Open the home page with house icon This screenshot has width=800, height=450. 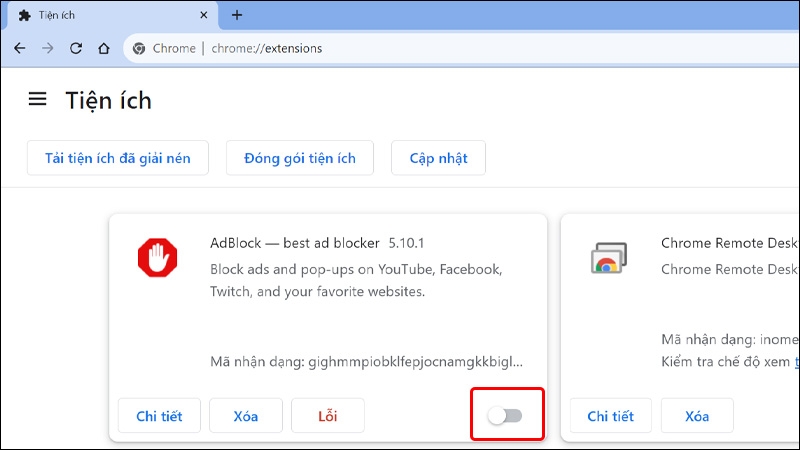104,48
